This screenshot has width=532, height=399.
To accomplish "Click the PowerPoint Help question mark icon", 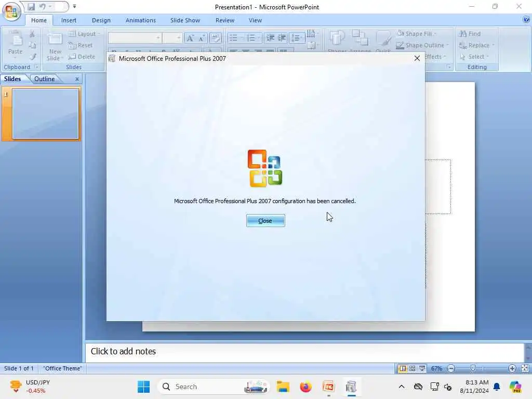I will click(526, 20).
